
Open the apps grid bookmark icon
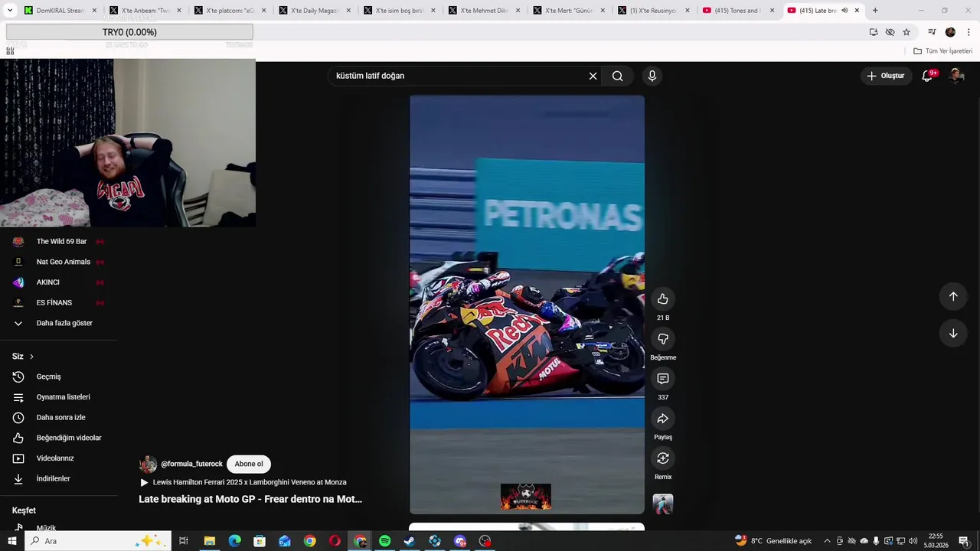[10, 51]
